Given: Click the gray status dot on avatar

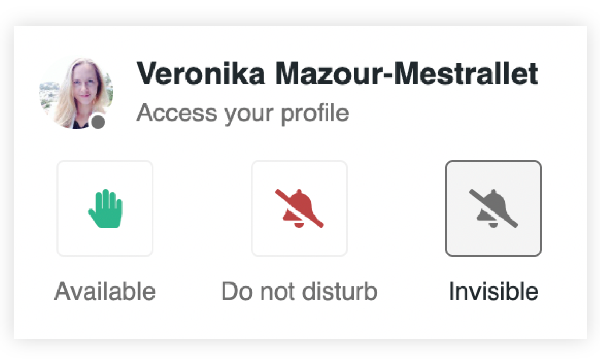Looking at the screenshot, I should [99, 122].
